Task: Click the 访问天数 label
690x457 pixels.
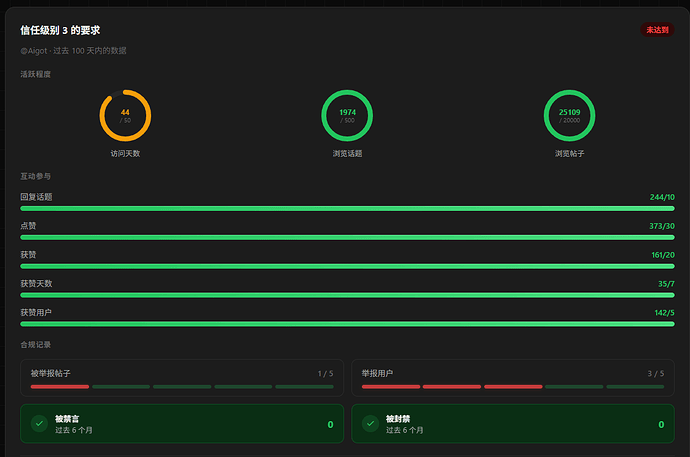Action: [x=125, y=154]
